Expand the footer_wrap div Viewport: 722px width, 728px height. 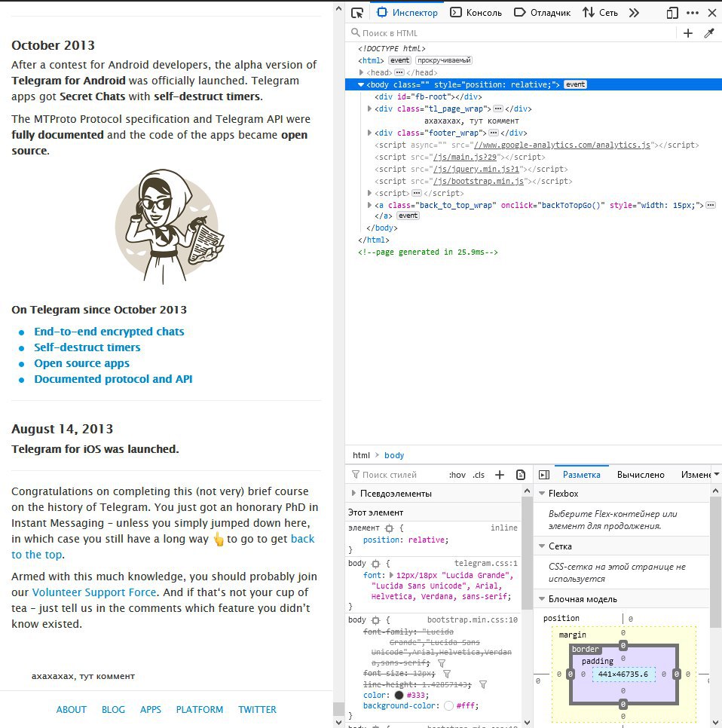pyautogui.click(x=369, y=133)
